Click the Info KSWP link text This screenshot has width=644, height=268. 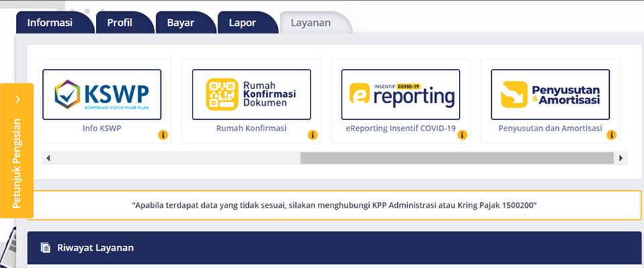coord(102,129)
